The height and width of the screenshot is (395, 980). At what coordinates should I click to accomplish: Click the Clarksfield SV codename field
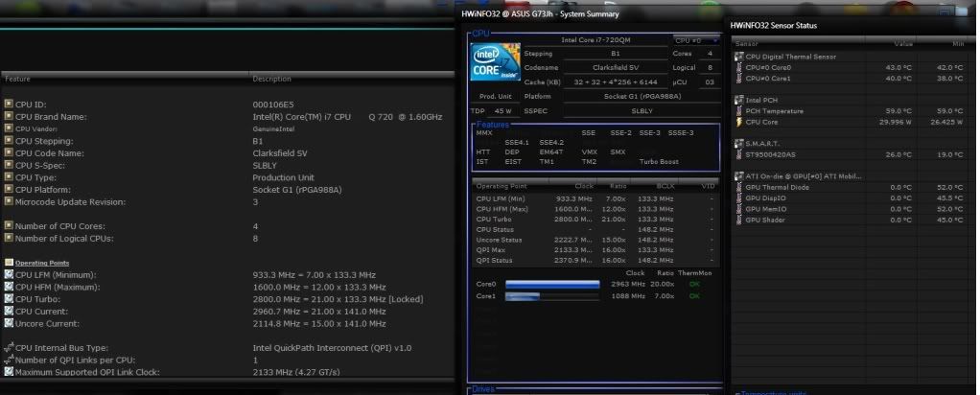pyautogui.click(x=616, y=67)
